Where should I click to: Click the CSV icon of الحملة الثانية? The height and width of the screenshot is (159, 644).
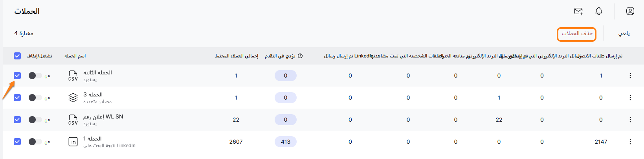point(73,76)
